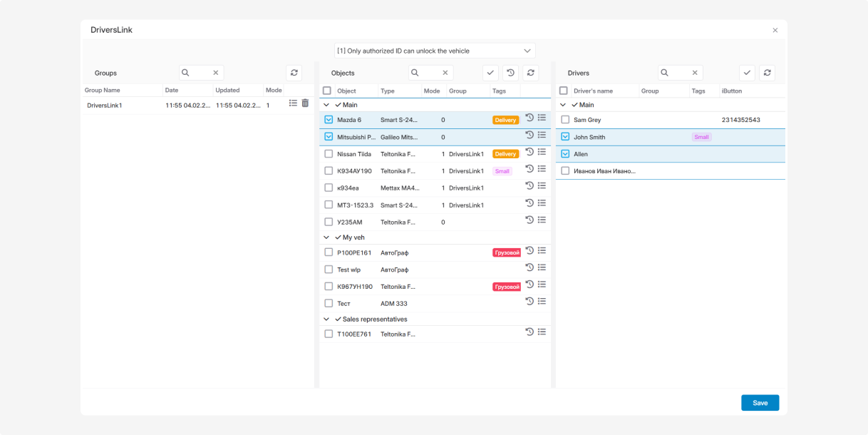Refresh the Drivers panel list

pyautogui.click(x=767, y=73)
